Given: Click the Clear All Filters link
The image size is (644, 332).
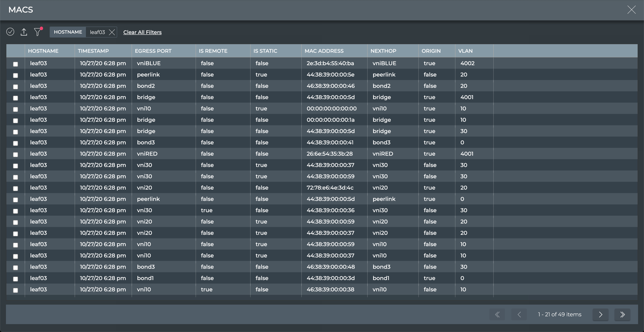Looking at the screenshot, I should (x=142, y=32).
